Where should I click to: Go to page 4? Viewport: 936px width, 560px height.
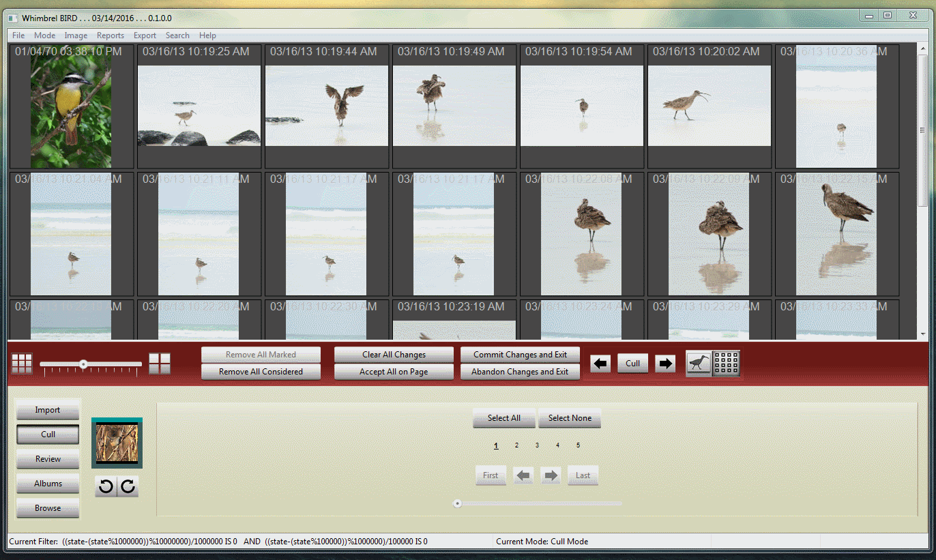coord(557,445)
